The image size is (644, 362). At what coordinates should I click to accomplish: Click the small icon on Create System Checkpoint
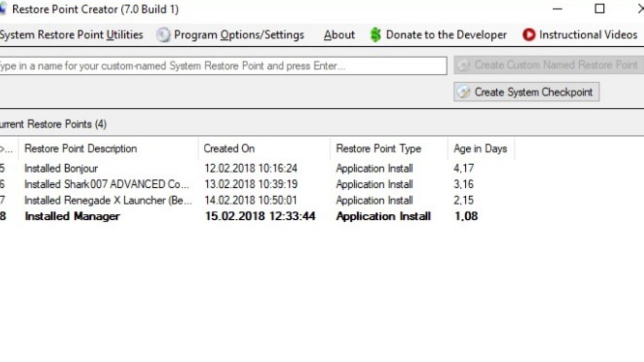click(464, 92)
